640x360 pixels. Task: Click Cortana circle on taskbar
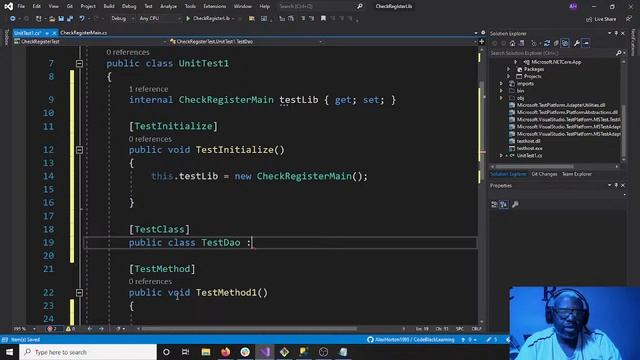(x=166, y=352)
